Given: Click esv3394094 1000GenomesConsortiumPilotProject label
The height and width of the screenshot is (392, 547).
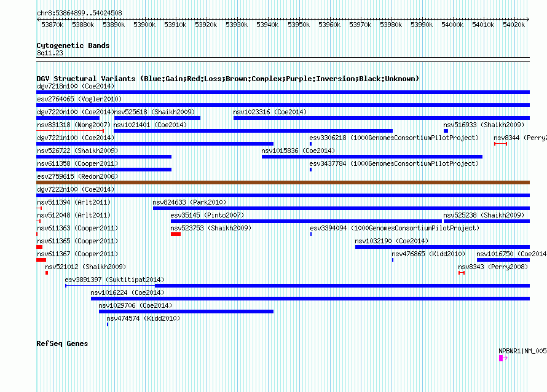Looking at the screenshot, I should click(x=395, y=228).
